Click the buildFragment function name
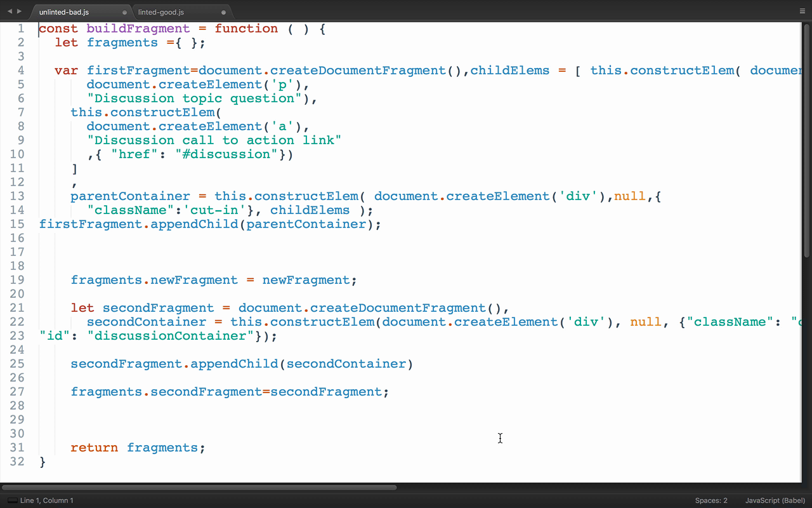The height and width of the screenshot is (508, 812). 138,29
